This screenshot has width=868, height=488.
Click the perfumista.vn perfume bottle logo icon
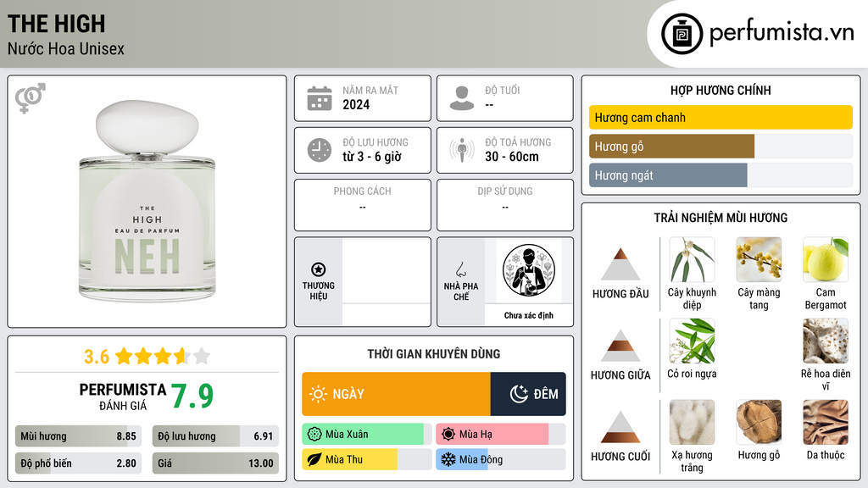[682, 34]
